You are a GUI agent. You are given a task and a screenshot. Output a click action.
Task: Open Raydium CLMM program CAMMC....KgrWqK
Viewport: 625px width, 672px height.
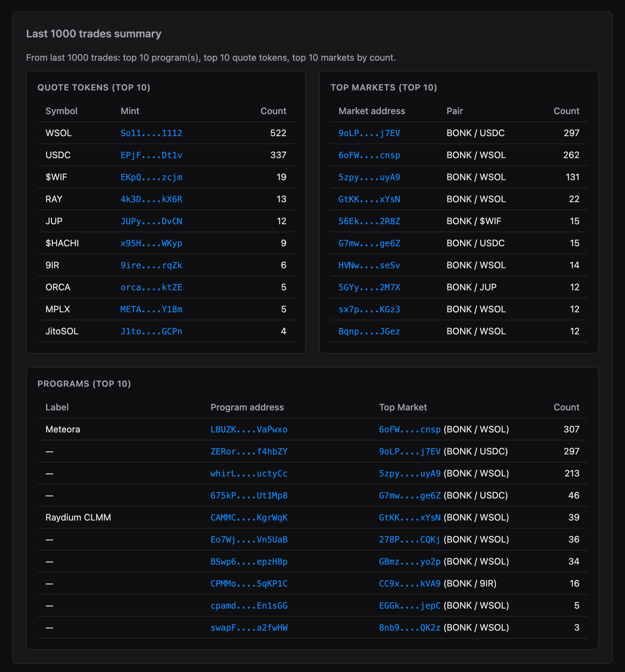[249, 518]
